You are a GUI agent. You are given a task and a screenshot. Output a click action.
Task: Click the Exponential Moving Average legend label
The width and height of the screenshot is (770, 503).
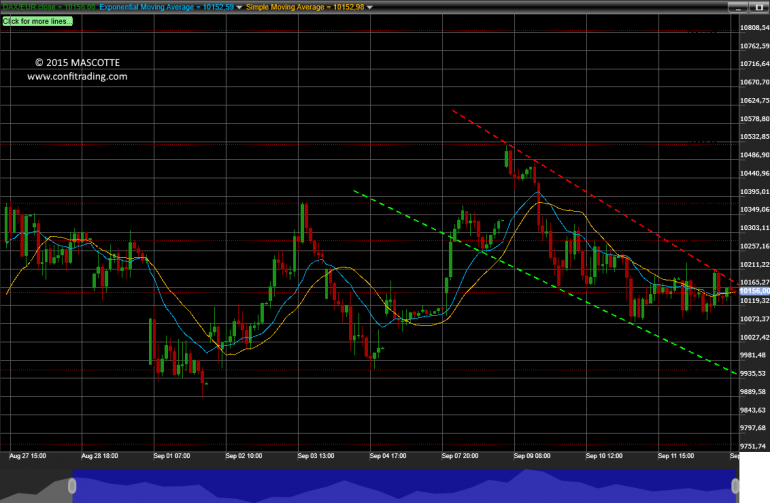166,7
